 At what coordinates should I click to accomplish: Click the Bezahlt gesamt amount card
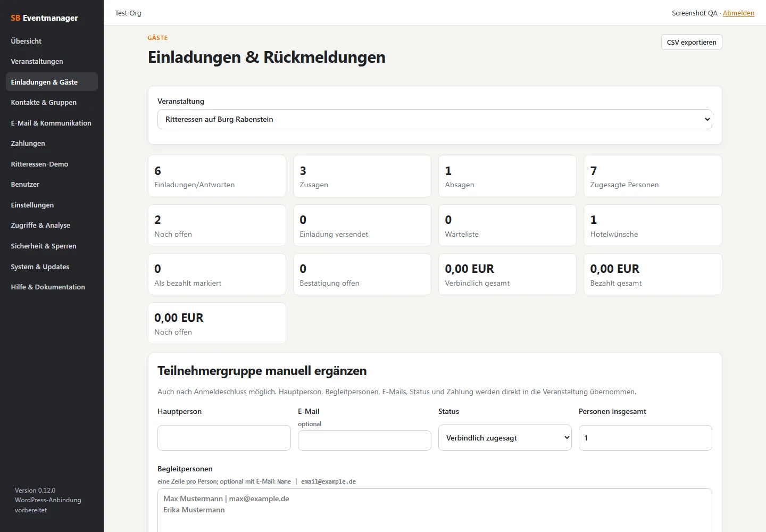click(653, 275)
